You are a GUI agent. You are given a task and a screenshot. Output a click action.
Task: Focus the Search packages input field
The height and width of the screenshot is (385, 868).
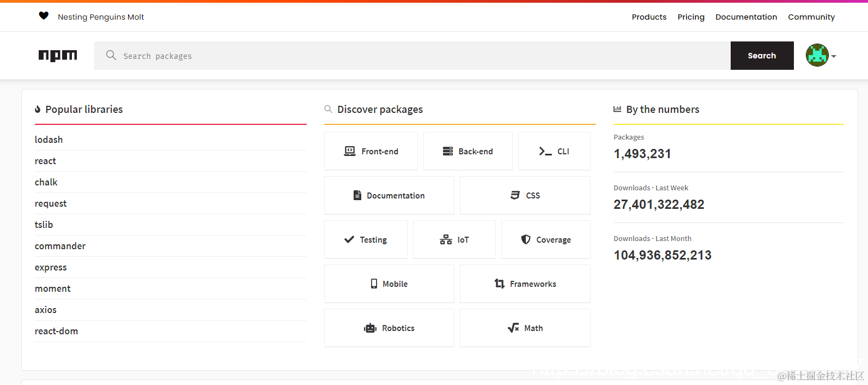412,56
